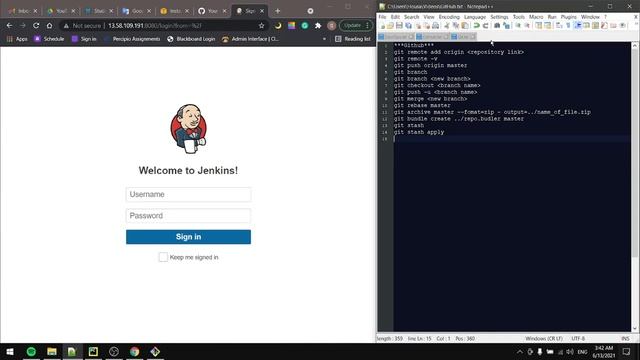Click the line 'git stash apply' in editor
This screenshot has height=360, width=640.
(419, 132)
